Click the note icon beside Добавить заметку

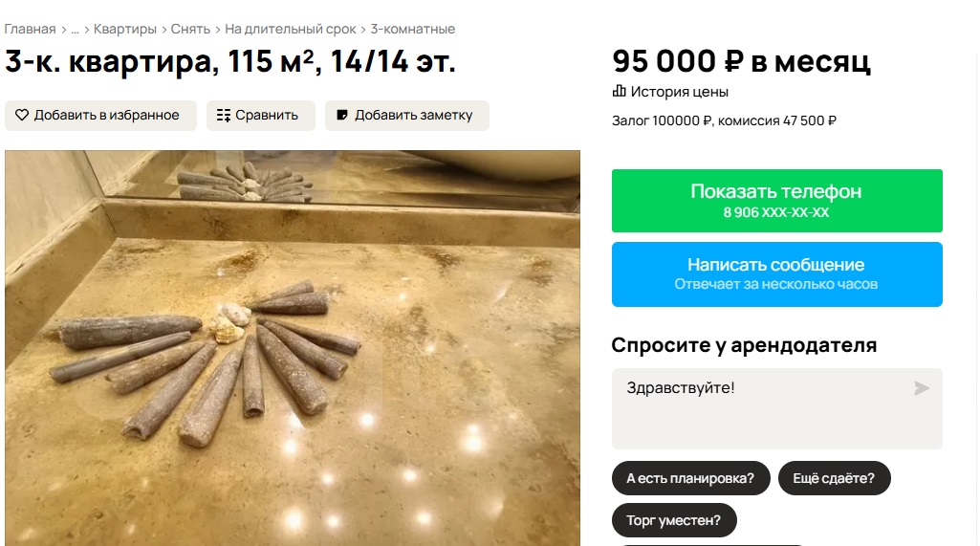point(342,115)
